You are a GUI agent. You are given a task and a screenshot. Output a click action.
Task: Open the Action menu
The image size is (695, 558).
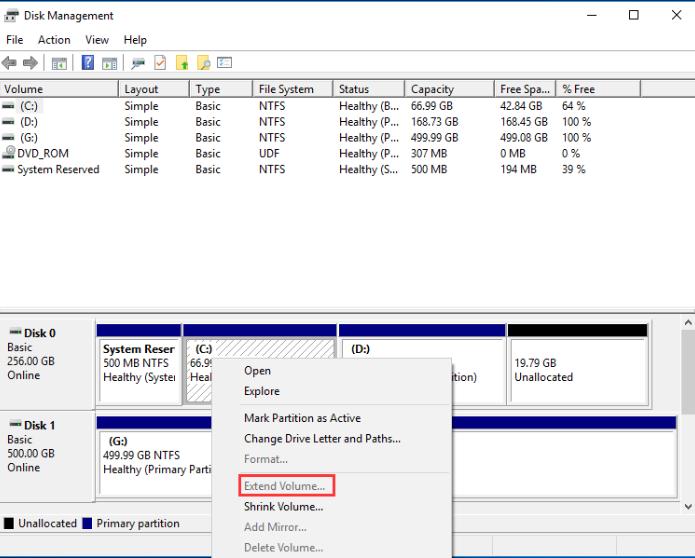click(54, 40)
